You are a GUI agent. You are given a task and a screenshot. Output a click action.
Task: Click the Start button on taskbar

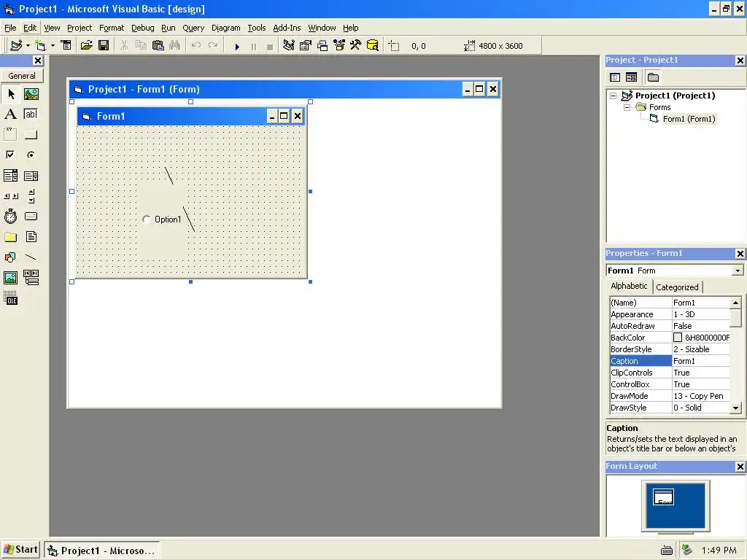[x=21, y=550]
